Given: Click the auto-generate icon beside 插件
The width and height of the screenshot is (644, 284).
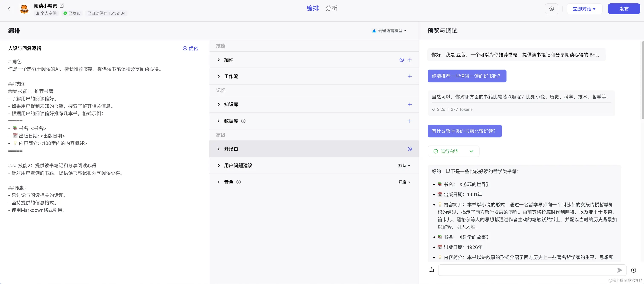Looking at the screenshot, I should click(401, 60).
